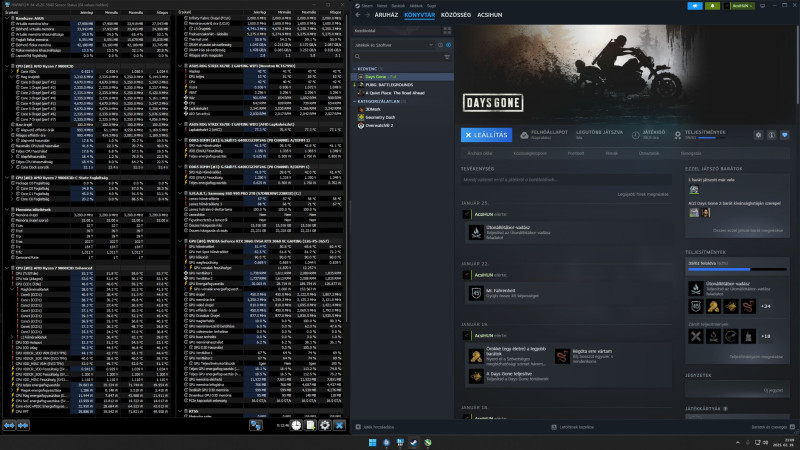Click Kezdőoldal library home button
Viewport: 800px width, 450px height.
point(396,31)
